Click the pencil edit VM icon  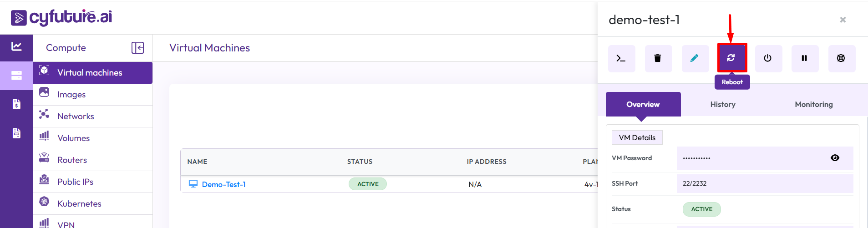point(695,58)
